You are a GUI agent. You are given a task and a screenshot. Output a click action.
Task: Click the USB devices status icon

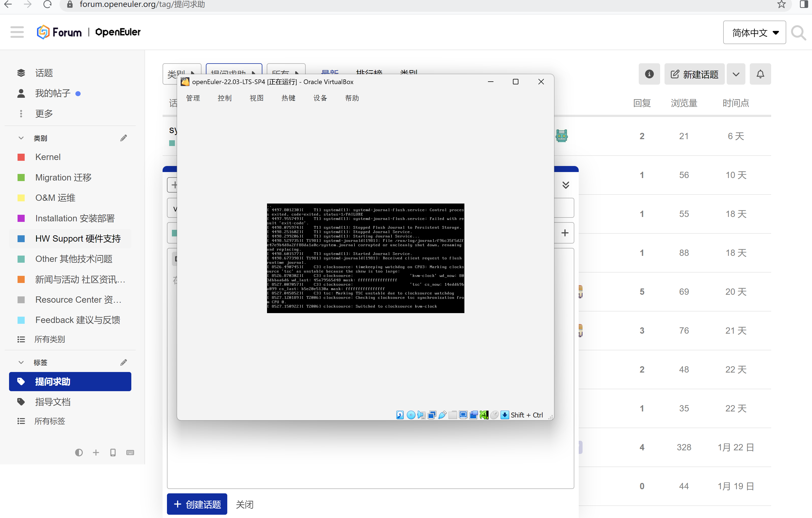[x=442, y=415]
